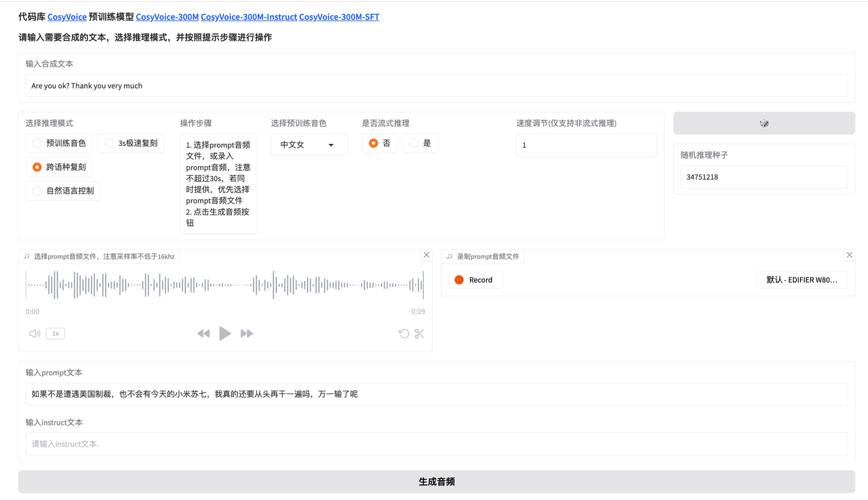Play the prompt audio file
The height and width of the screenshot is (500, 868).
[x=225, y=333]
